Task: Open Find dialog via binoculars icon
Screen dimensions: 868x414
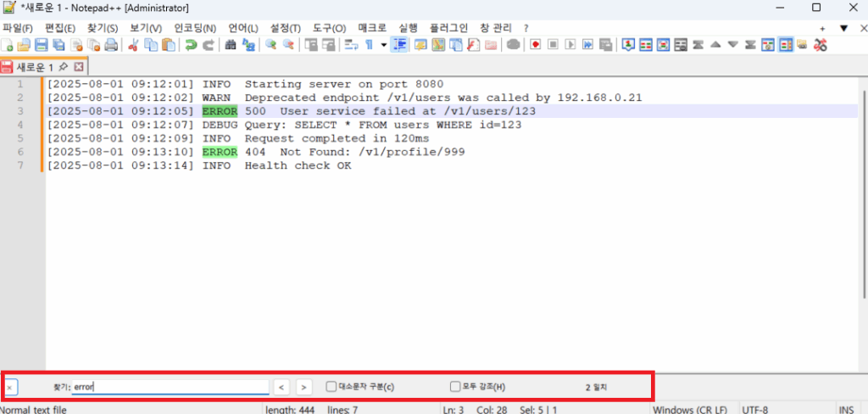Action: [230, 45]
